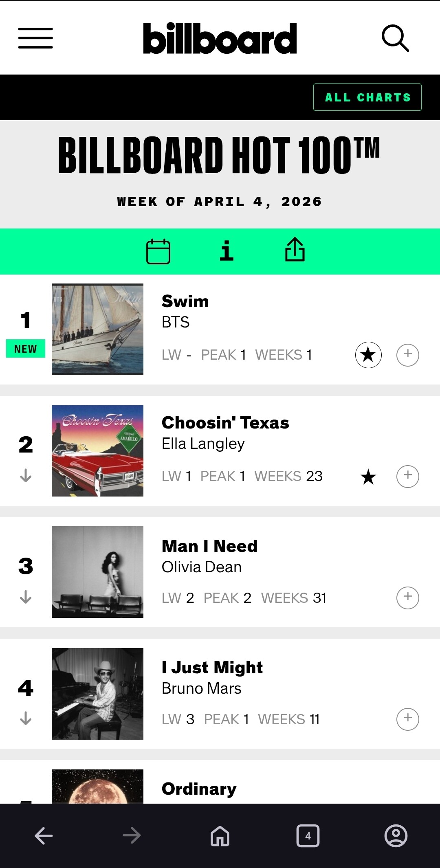Open the chart date calendar picker
This screenshot has height=868, width=440.
tap(158, 251)
